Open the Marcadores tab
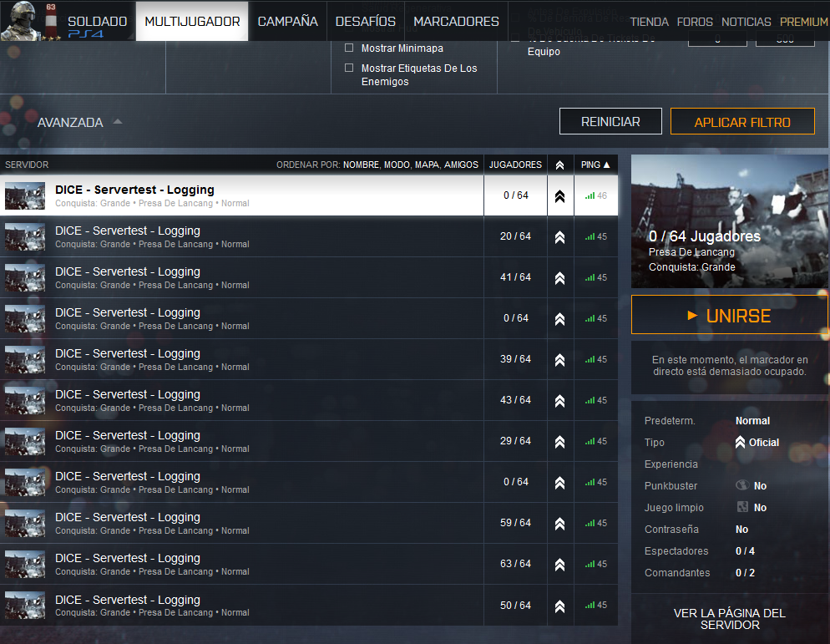 click(456, 21)
